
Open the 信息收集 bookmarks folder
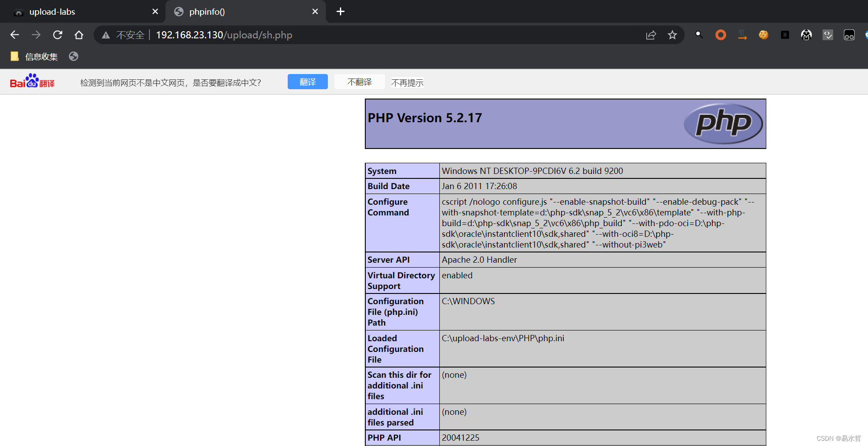34,57
